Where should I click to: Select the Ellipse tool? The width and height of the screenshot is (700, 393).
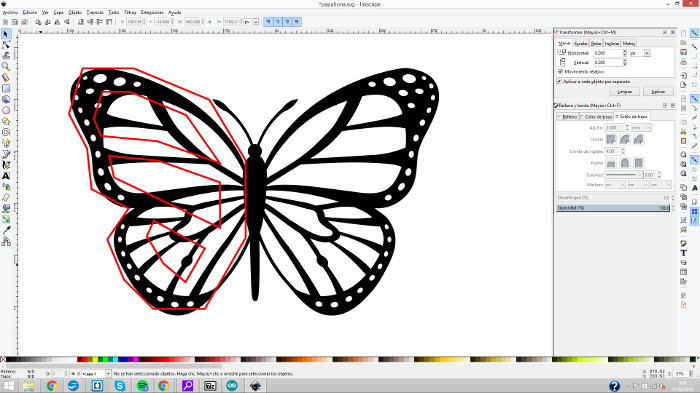click(x=6, y=110)
